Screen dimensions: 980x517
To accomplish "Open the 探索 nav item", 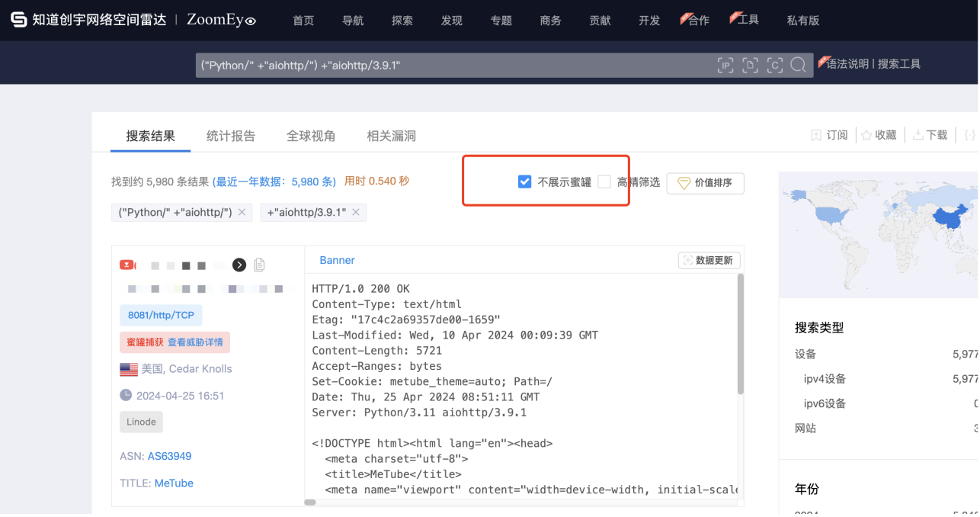I will coord(402,21).
